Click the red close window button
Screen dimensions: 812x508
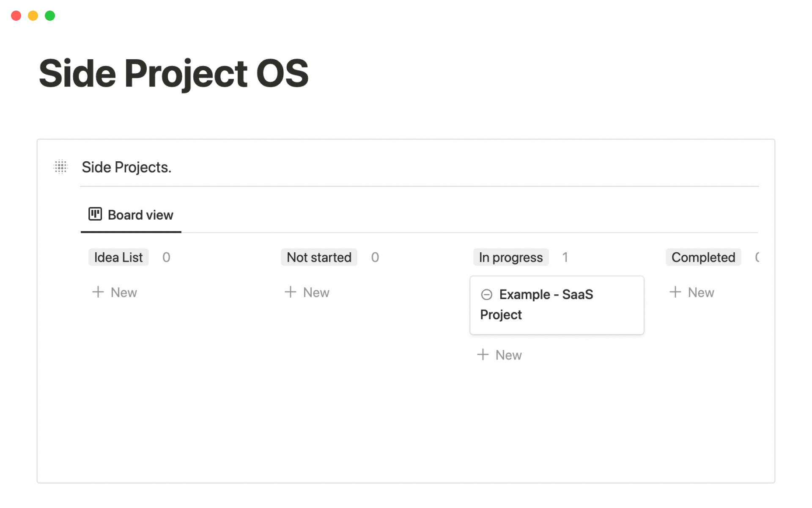16,16
